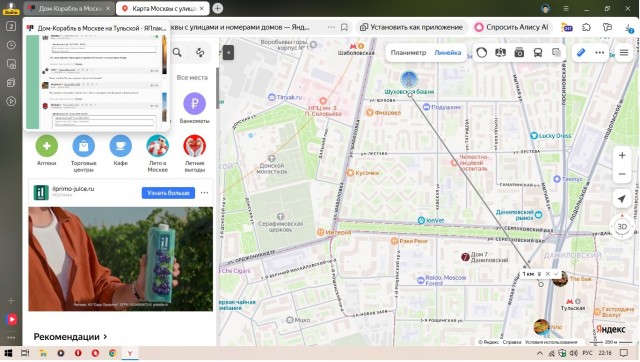Open the sidebar play video icon
The height and width of the screenshot is (362, 640).
(11, 101)
